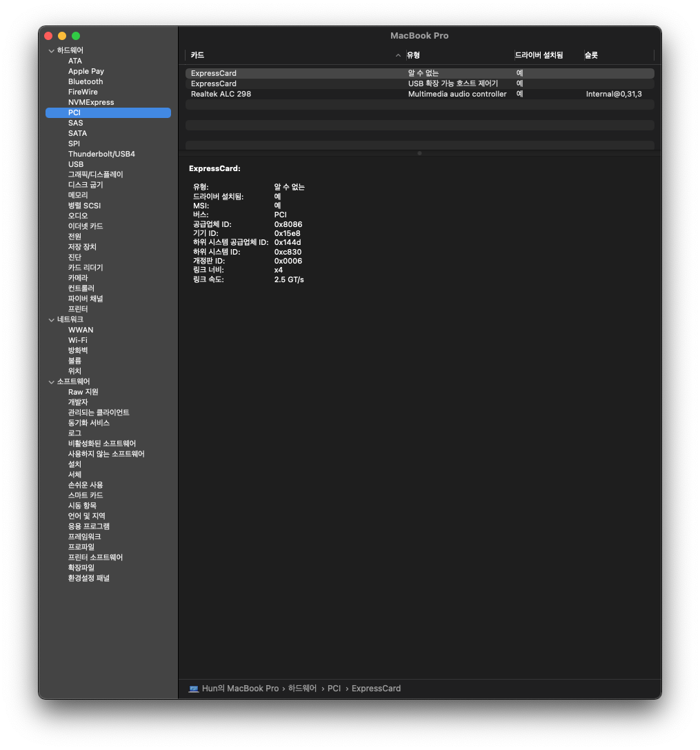Select 카드 리더기 in sidebar
The image size is (700, 750).
click(86, 268)
